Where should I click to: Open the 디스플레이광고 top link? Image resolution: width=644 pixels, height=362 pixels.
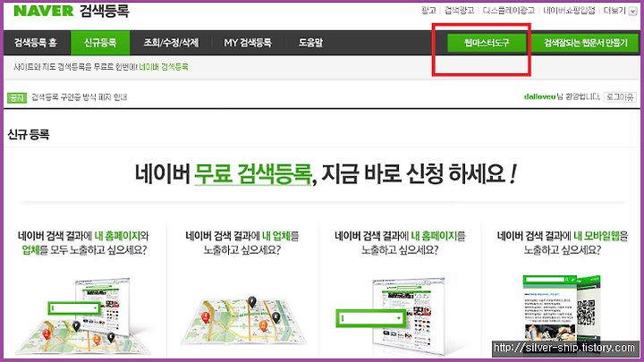[508, 10]
